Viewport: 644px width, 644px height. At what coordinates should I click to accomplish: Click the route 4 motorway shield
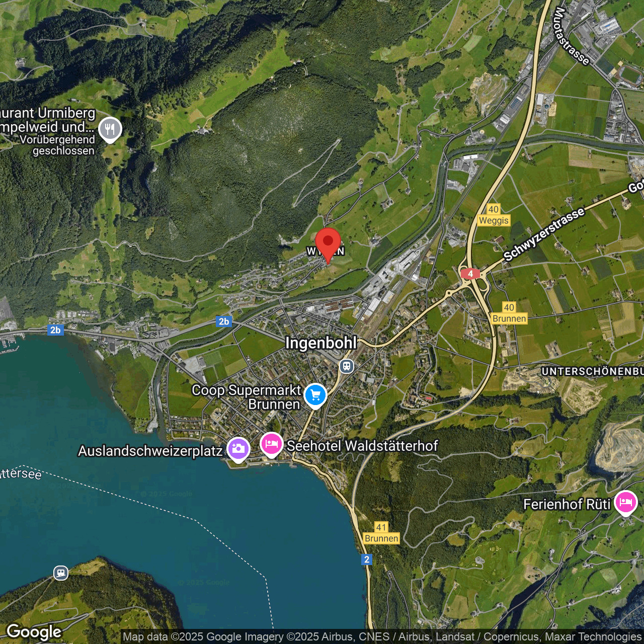tap(470, 274)
